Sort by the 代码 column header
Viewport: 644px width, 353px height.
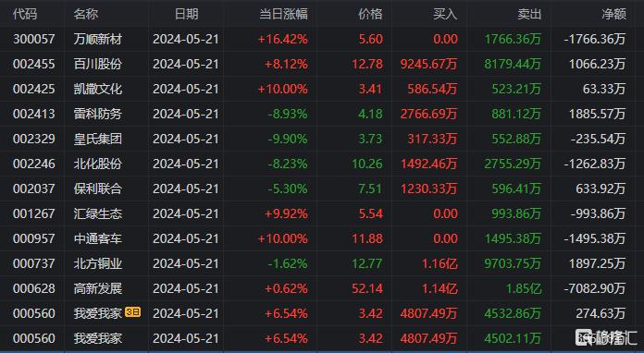point(25,14)
